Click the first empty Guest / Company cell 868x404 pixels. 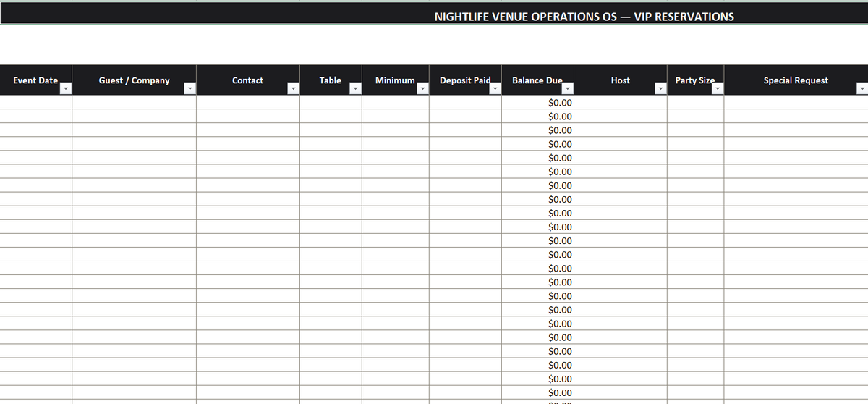pos(134,103)
